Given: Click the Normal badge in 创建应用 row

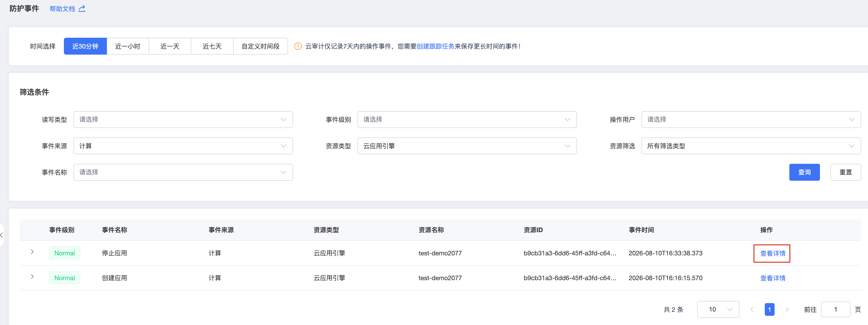Looking at the screenshot, I should click(x=65, y=278).
